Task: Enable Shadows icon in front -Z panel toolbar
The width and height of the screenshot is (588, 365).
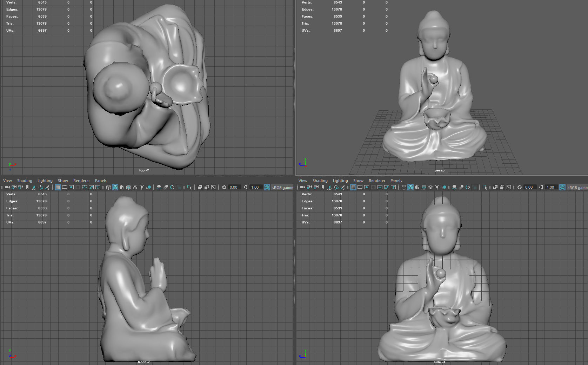Action: pos(149,187)
